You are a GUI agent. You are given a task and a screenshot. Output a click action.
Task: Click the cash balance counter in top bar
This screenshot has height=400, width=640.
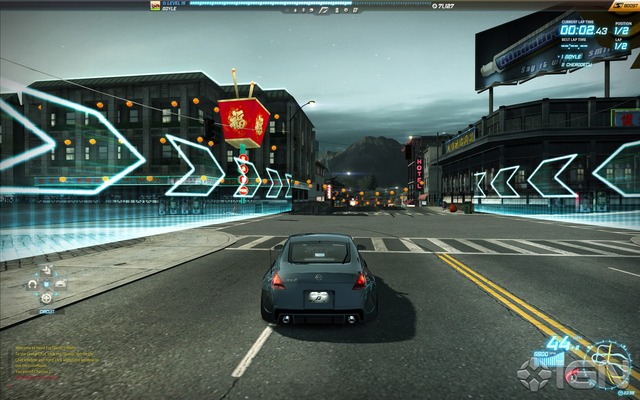point(442,6)
